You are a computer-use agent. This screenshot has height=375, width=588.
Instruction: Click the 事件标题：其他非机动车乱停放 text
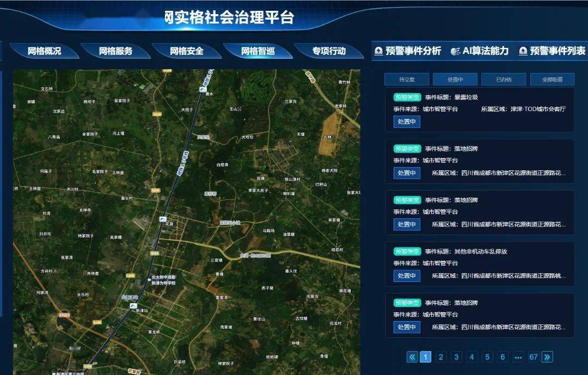click(x=466, y=251)
